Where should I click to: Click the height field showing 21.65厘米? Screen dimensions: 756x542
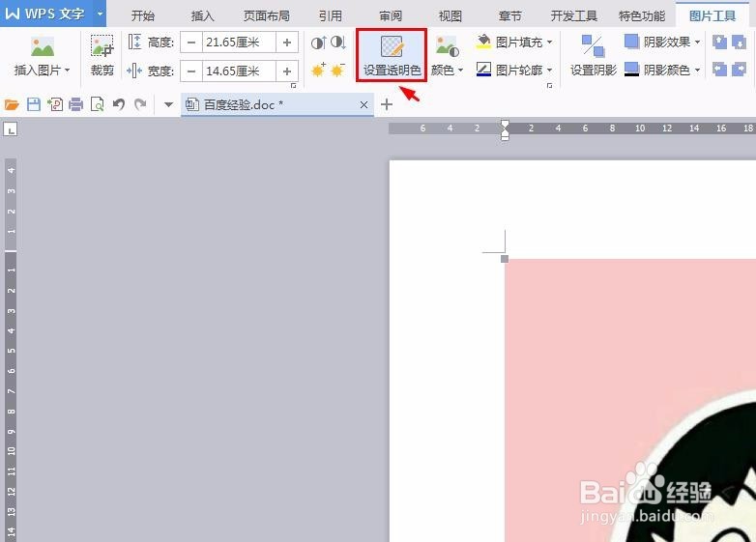pos(239,43)
